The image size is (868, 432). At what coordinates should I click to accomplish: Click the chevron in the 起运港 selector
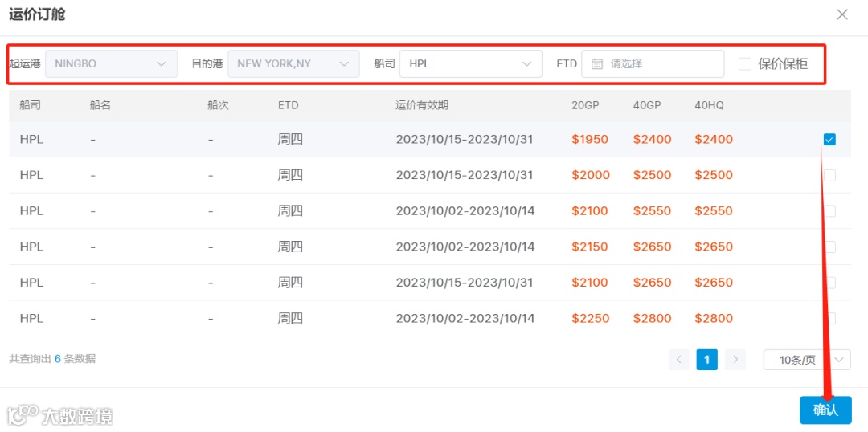pos(162,63)
